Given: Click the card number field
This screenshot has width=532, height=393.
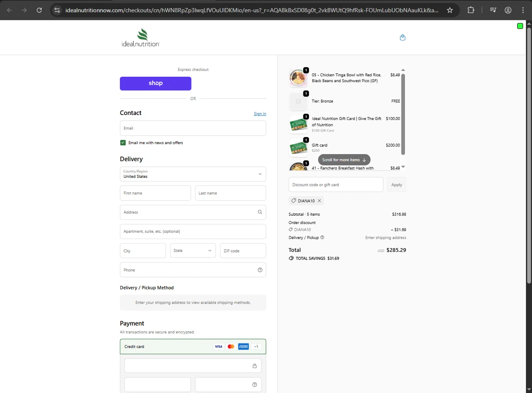Looking at the screenshot, I should tap(193, 366).
